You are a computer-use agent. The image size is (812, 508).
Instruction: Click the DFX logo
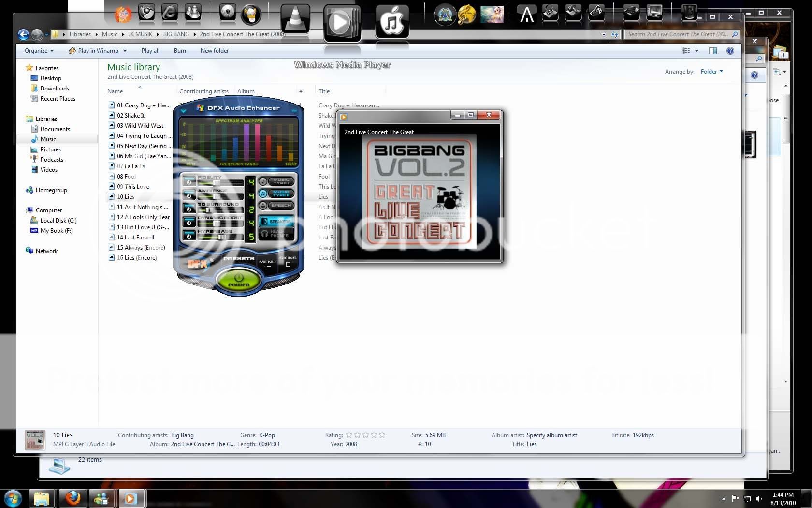tap(198, 264)
